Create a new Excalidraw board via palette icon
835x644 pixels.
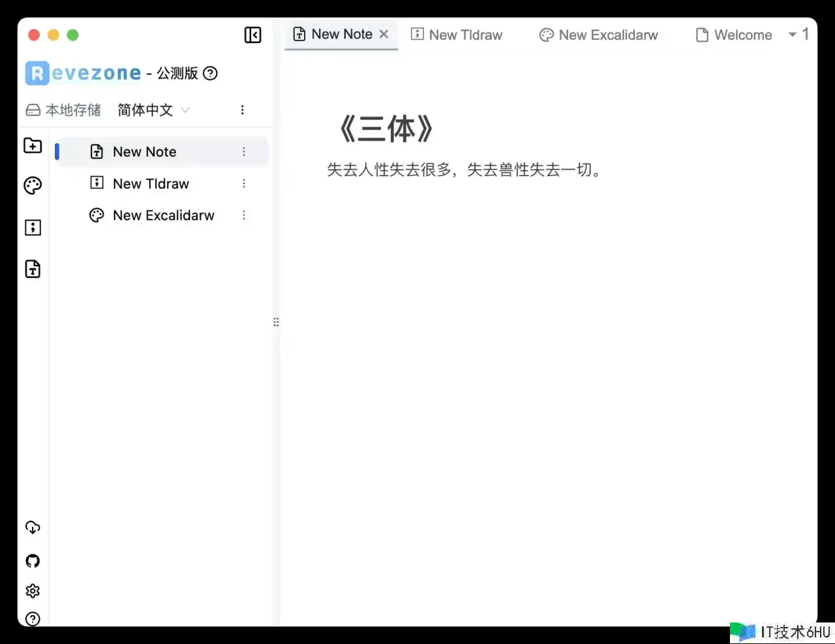click(33, 186)
